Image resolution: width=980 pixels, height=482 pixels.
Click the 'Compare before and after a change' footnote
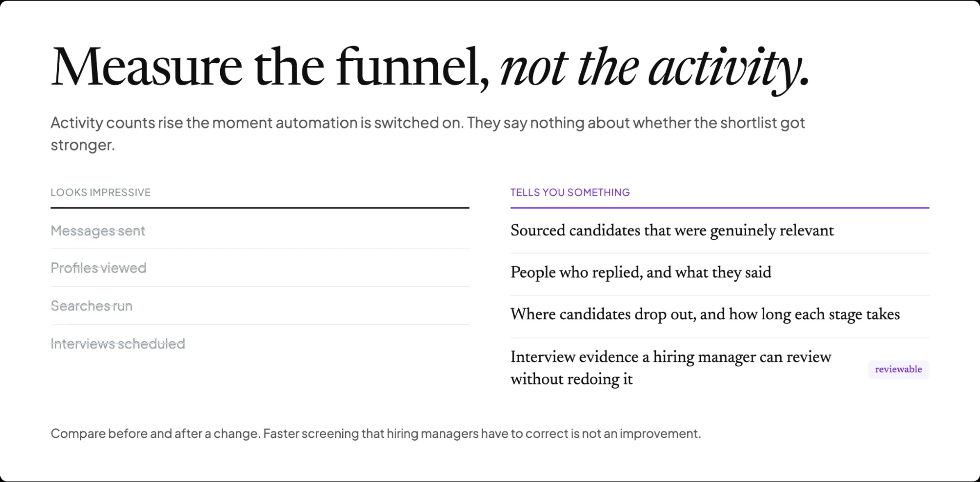coord(376,433)
